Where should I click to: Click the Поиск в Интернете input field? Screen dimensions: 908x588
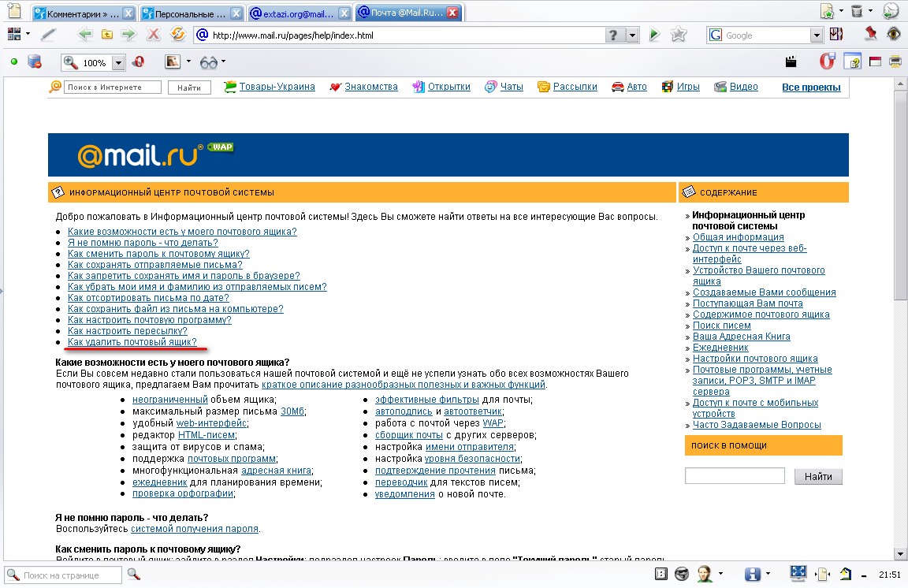(113, 87)
